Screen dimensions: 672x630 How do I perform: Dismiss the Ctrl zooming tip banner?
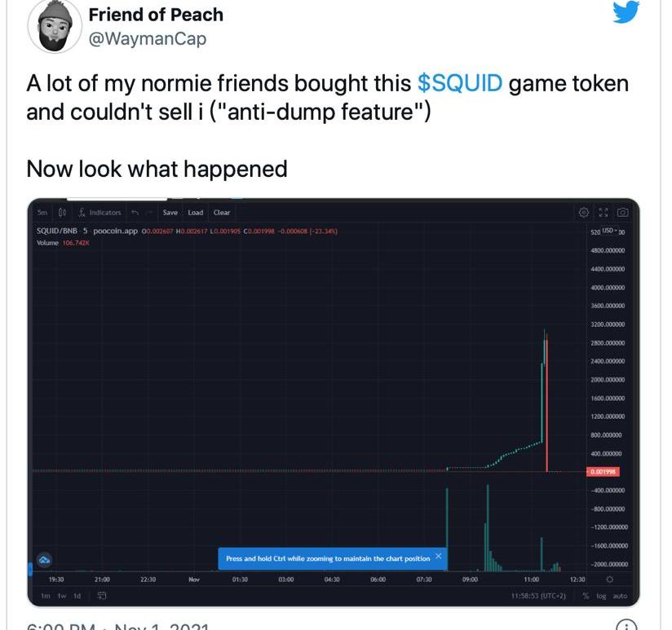coord(439,556)
